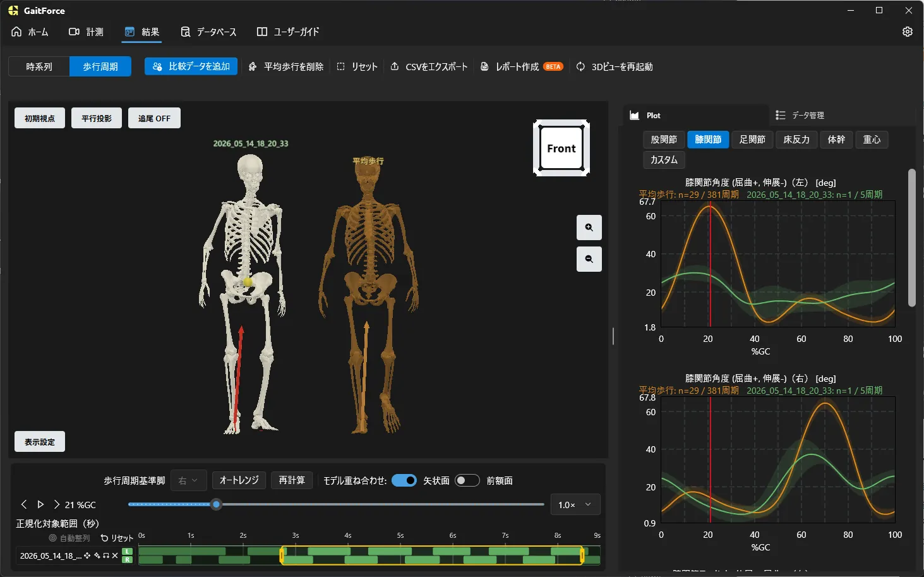The width and height of the screenshot is (924, 577).
Task: Click the green R foot badge
Action: [128, 559]
